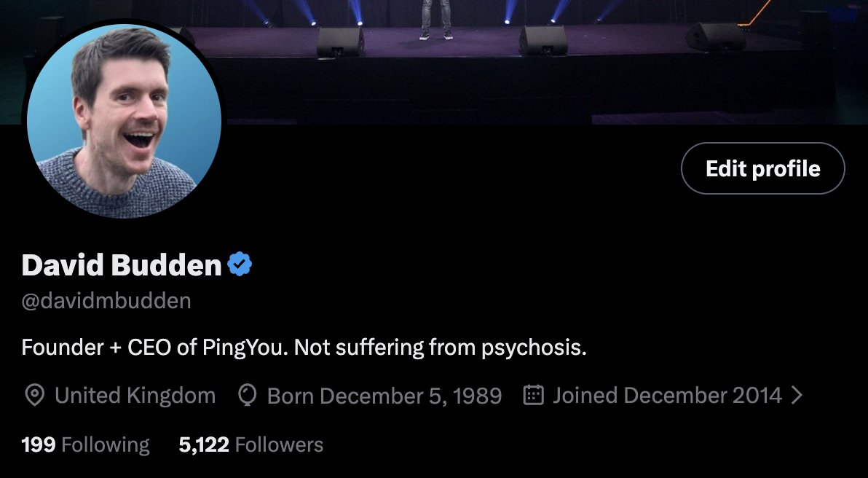The width and height of the screenshot is (868, 478).
Task: Open the 199 Following list
Action: (x=85, y=444)
